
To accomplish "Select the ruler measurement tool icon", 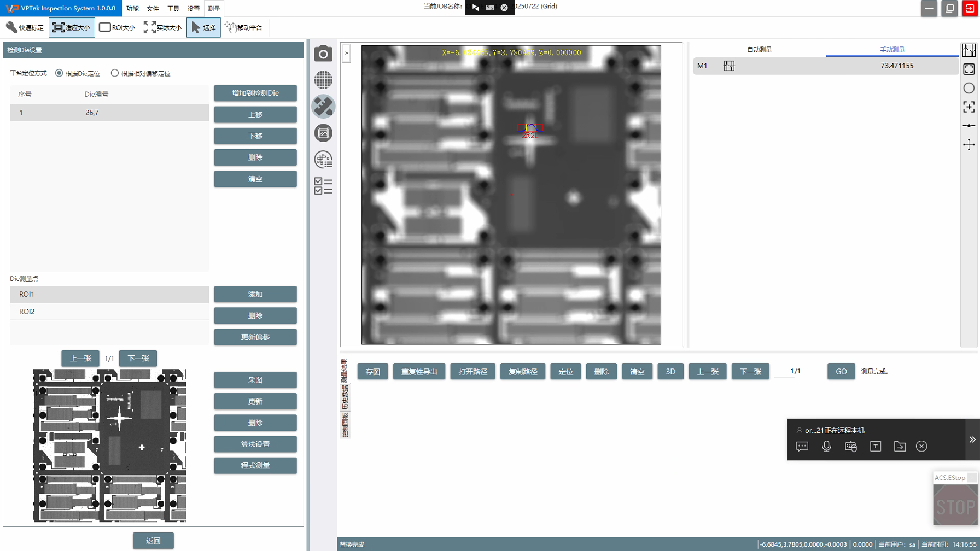I will click(x=323, y=107).
